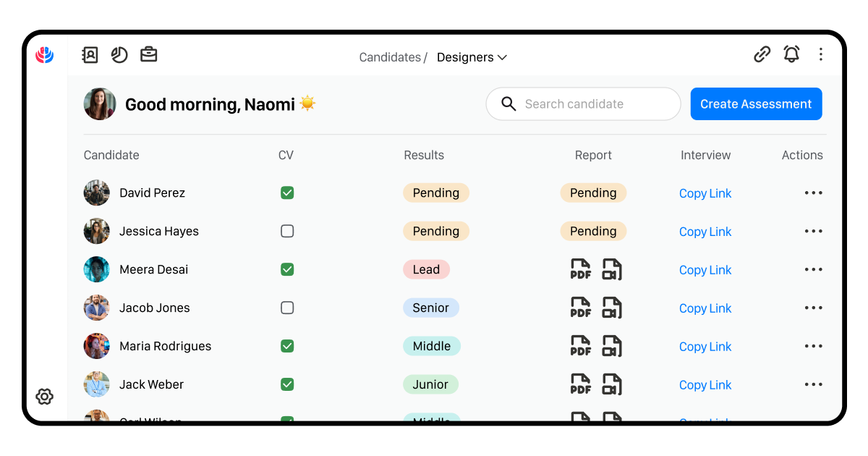The width and height of the screenshot is (868, 456).
Task: Click the link chain icon in header
Action: pos(762,54)
